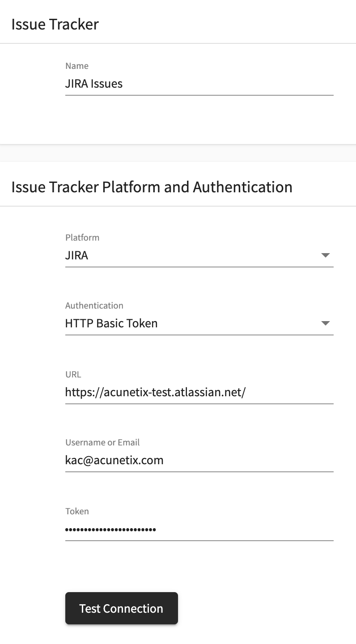356x644 pixels.
Task: Click the underline beneath the Token dots
Action: (199, 540)
